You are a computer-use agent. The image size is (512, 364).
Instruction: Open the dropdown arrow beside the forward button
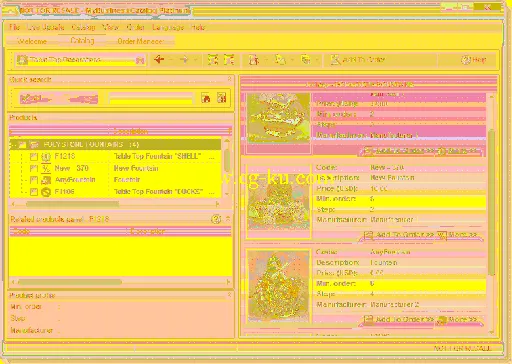pos(195,60)
